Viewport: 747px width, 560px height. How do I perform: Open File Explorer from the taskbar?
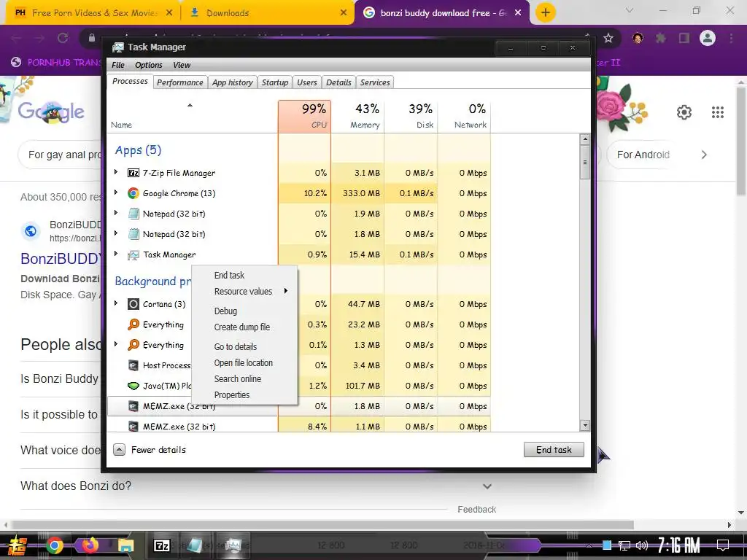pos(125,545)
